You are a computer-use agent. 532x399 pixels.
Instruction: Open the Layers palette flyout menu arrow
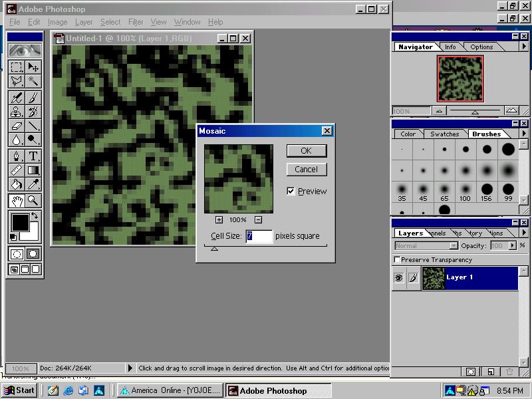point(525,232)
